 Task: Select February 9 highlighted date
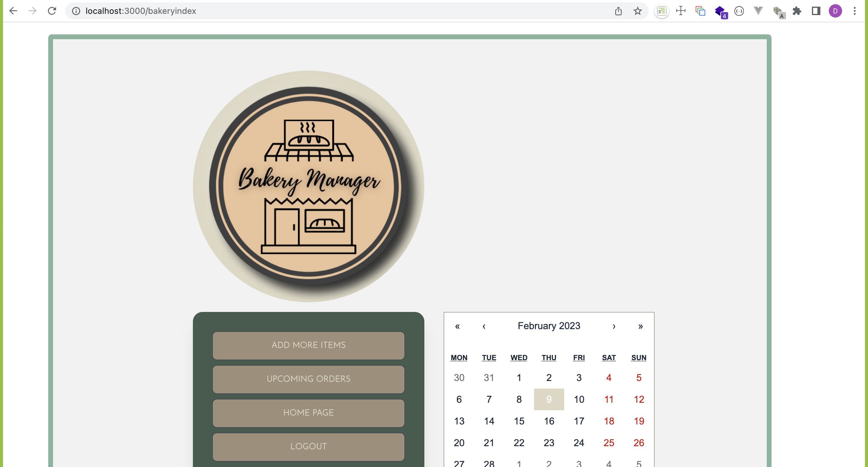pyautogui.click(x=549, y=399)
